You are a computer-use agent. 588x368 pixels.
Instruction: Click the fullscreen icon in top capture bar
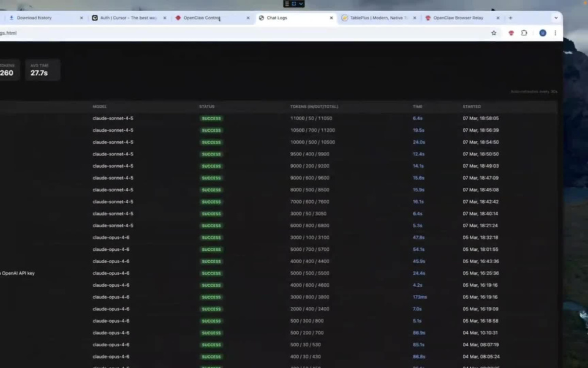coord(294,4)
